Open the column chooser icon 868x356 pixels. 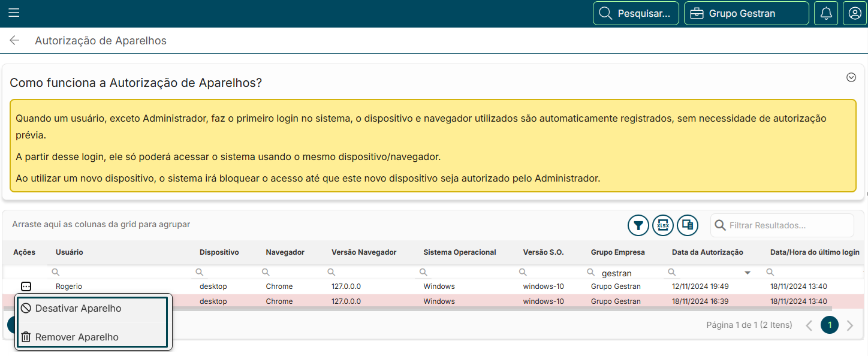[x=688, y=225]
